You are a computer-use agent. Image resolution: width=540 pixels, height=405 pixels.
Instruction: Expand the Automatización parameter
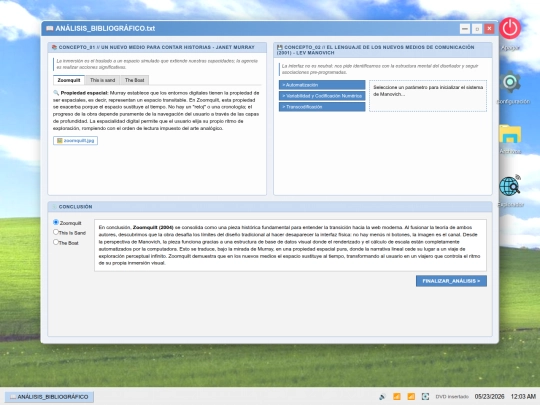pos(322,85)
